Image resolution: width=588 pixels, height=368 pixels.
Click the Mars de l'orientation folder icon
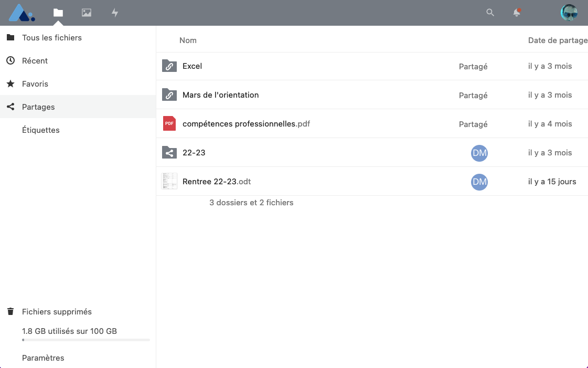169,95
